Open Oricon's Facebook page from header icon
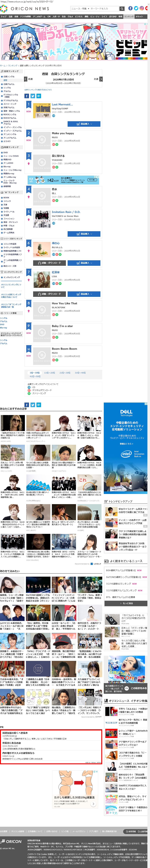Image resolution: width=150 pixels, height=868 pixels. [130, 8]
